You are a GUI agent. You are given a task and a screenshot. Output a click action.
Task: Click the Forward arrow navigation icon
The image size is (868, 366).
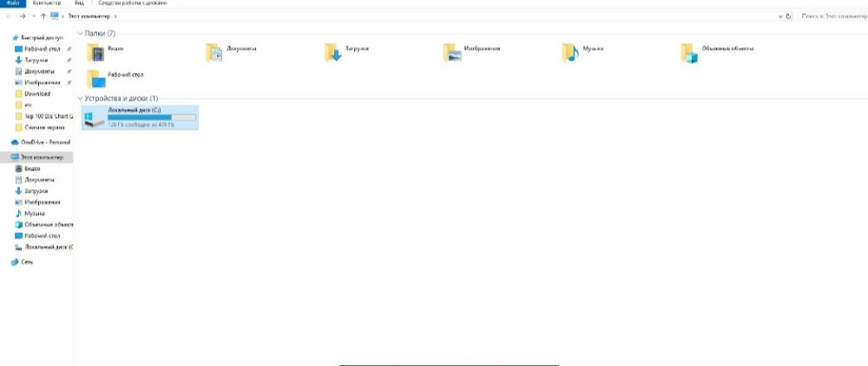[x=23, y=16]
